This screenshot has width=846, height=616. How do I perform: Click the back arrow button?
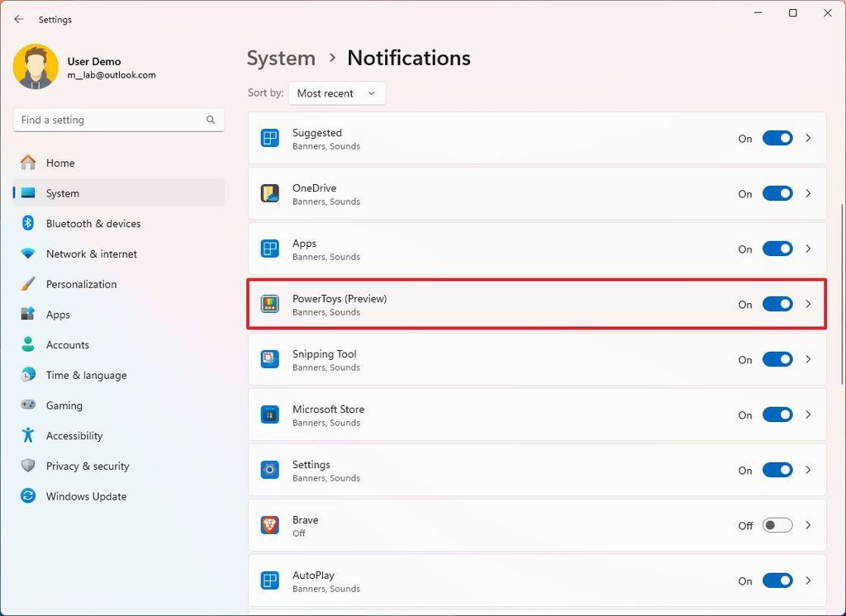tap(18, 19)
